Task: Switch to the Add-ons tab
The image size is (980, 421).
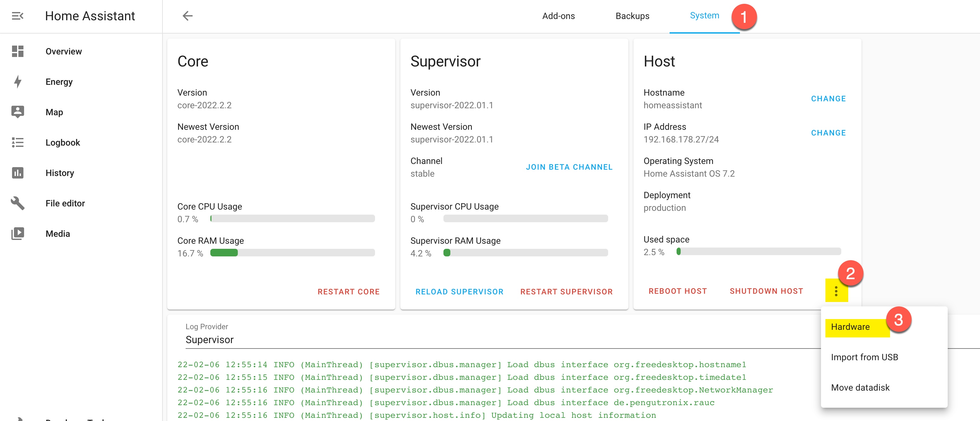Action: click(558, 16)
